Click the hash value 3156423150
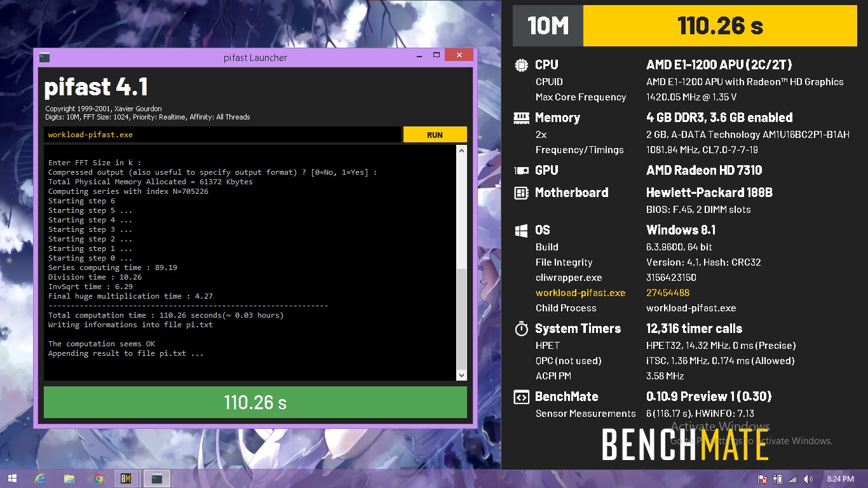Image resolution: width=868 pixels, height=488 pixels. click(671, 278)
